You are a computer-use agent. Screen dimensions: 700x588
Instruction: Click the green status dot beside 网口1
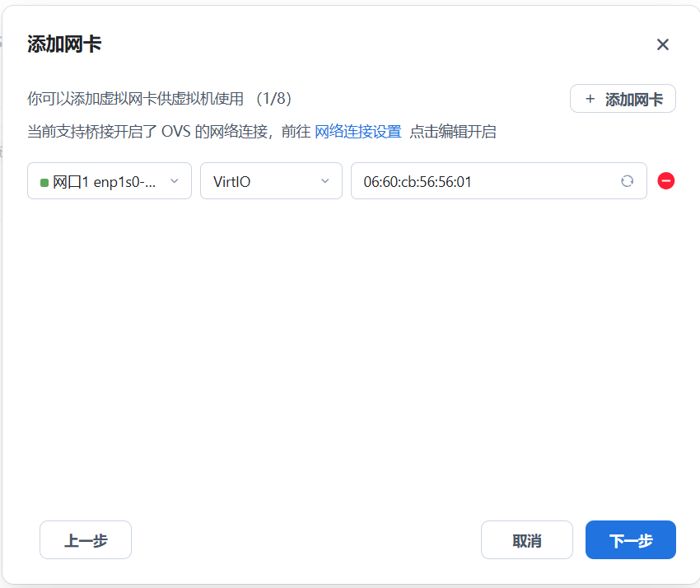coord(44,182)
